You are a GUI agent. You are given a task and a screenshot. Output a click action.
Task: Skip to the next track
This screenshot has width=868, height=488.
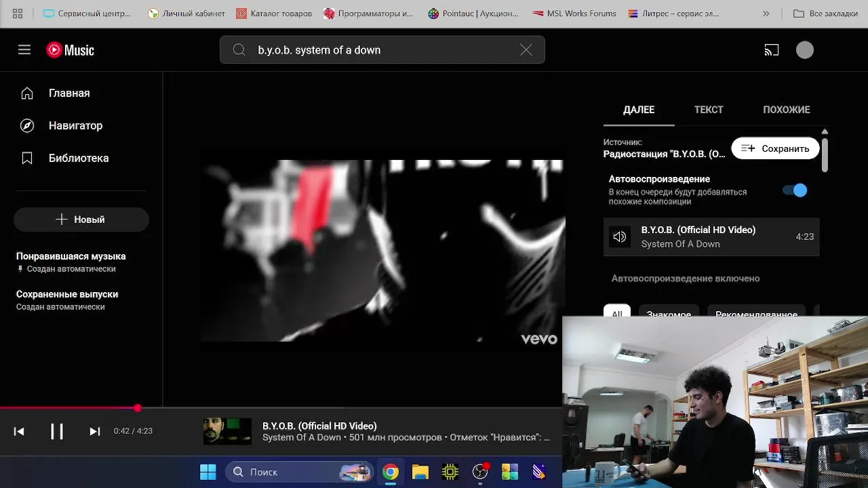click(95, 431)
